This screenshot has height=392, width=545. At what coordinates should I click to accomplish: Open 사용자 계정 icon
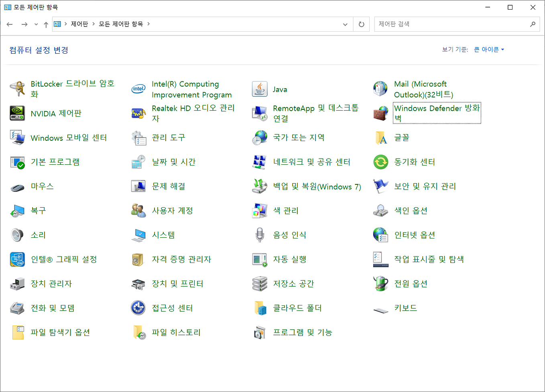point(138,210)
